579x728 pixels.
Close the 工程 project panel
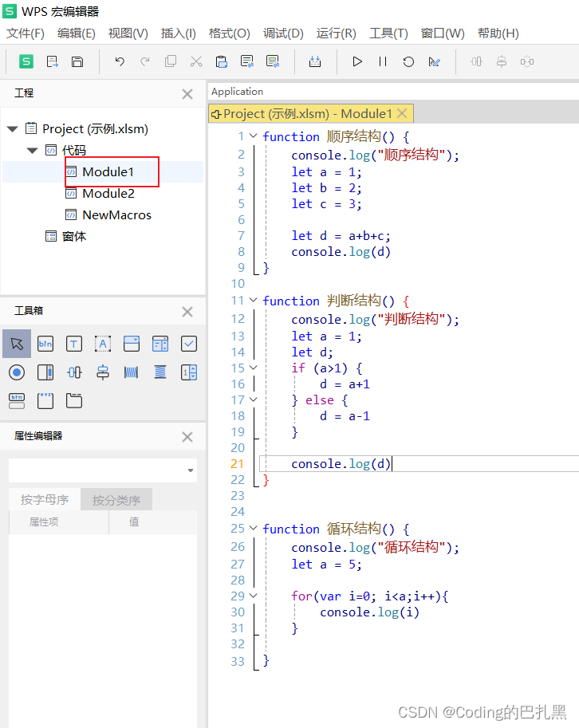pos(187,94)
